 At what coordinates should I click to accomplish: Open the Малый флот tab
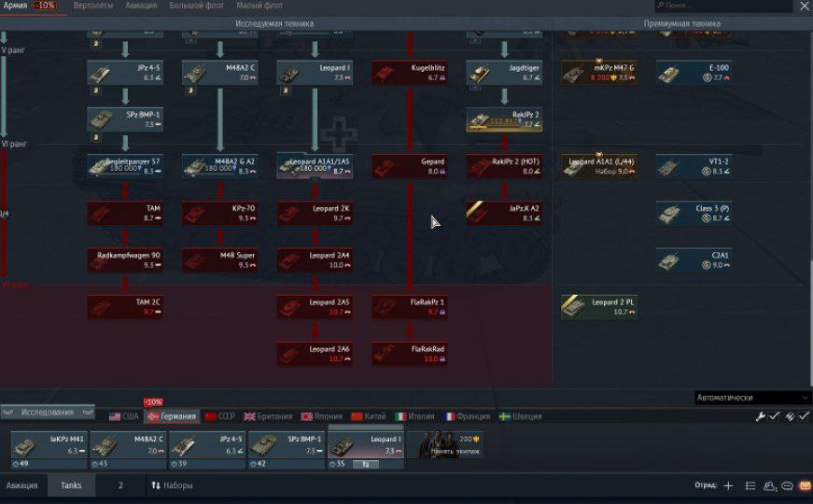click(259, 6)
